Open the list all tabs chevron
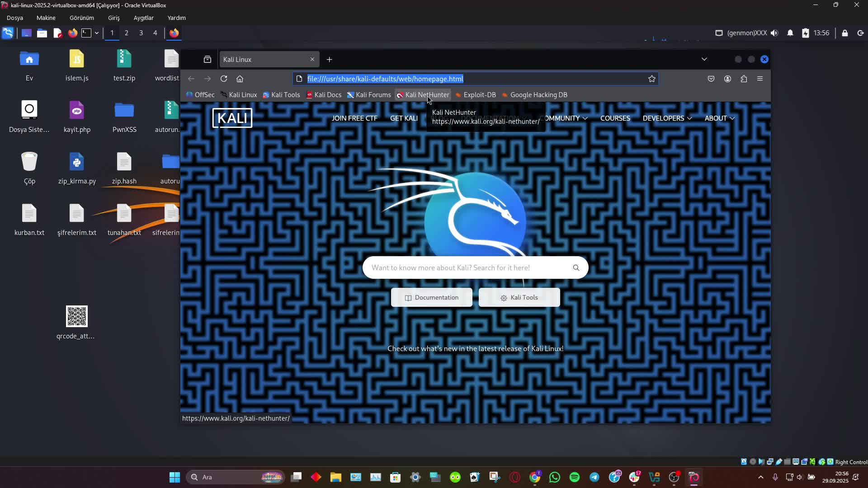This screenshot has width=868, height=488. [704, 59]
